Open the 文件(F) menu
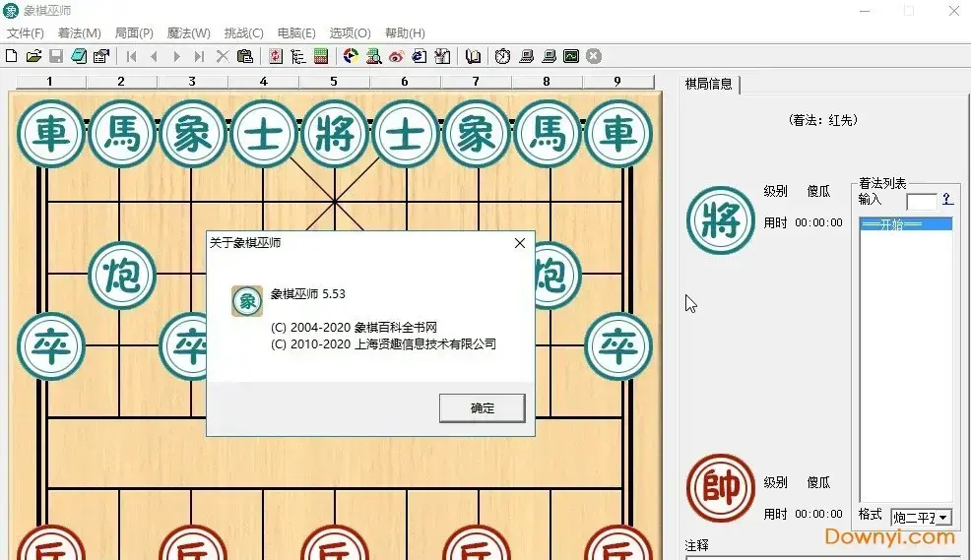Screen dimensions: 971x560 click(26, 32)
